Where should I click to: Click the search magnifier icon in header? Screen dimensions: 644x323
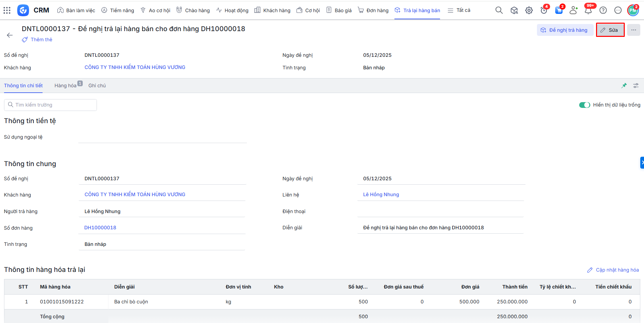pyautogui.click(x=499, y=10)
